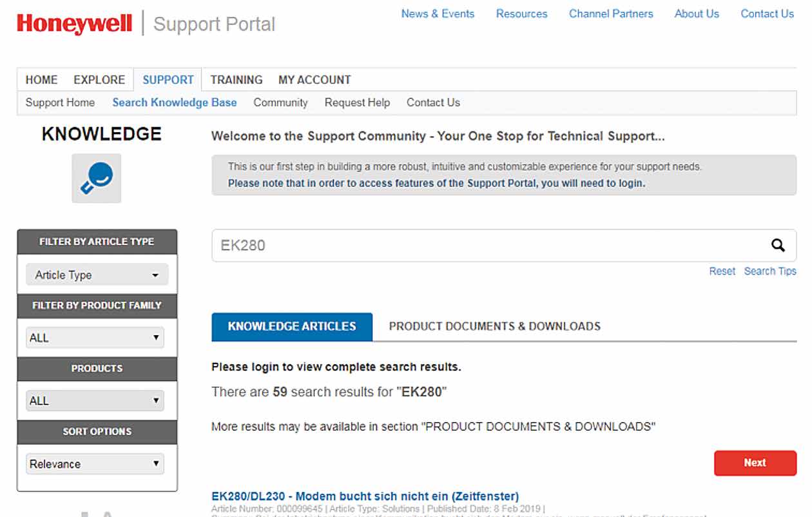The height and width of the screenshot is (517, 812).
Task: Click the red Next button
Action: coord(755,463)
